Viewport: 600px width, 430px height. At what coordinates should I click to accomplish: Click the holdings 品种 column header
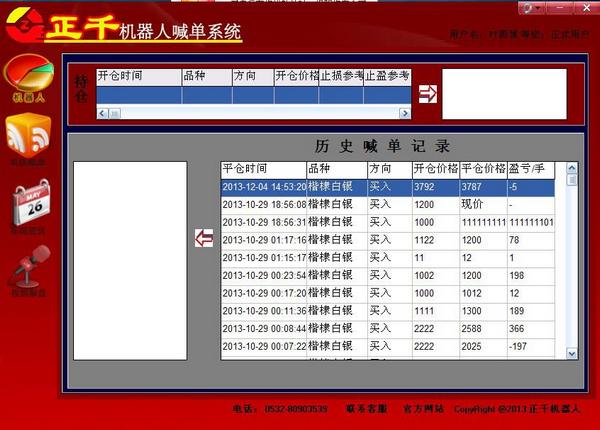point(207,77)
